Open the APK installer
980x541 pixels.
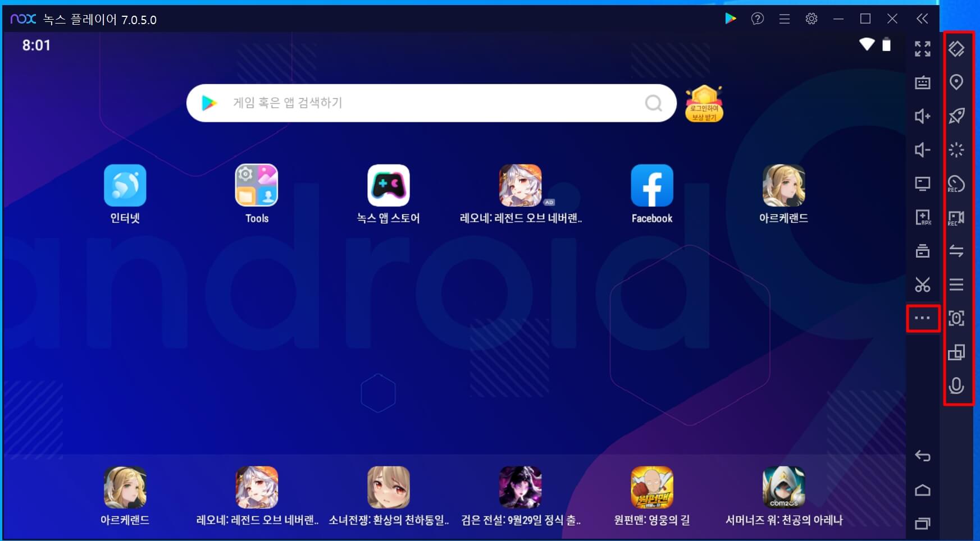pyautogui.click(x=923, y=217)
